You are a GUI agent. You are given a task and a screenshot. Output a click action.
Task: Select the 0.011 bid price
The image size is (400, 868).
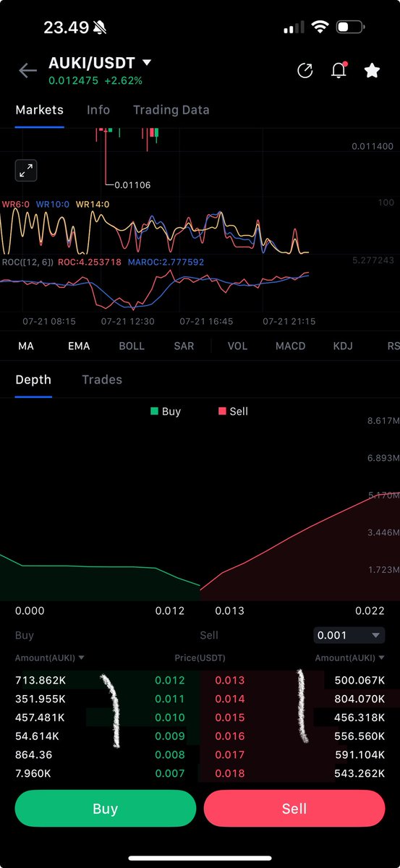[170, 699]
